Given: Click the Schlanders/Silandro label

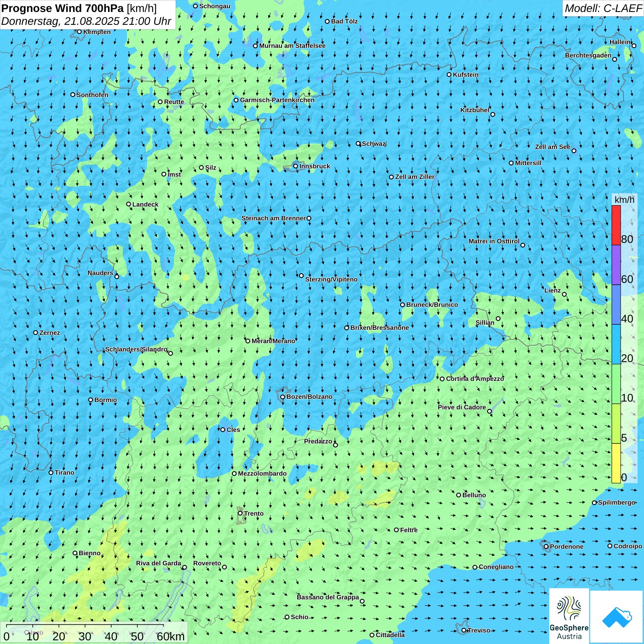Looking at the screenshot, I should tap(136, 349).
